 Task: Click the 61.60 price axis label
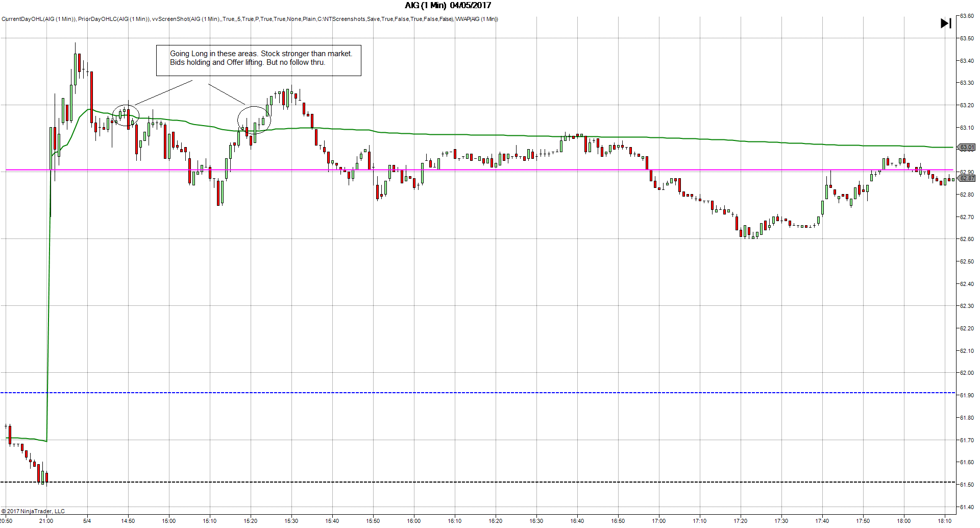point(967,462)
